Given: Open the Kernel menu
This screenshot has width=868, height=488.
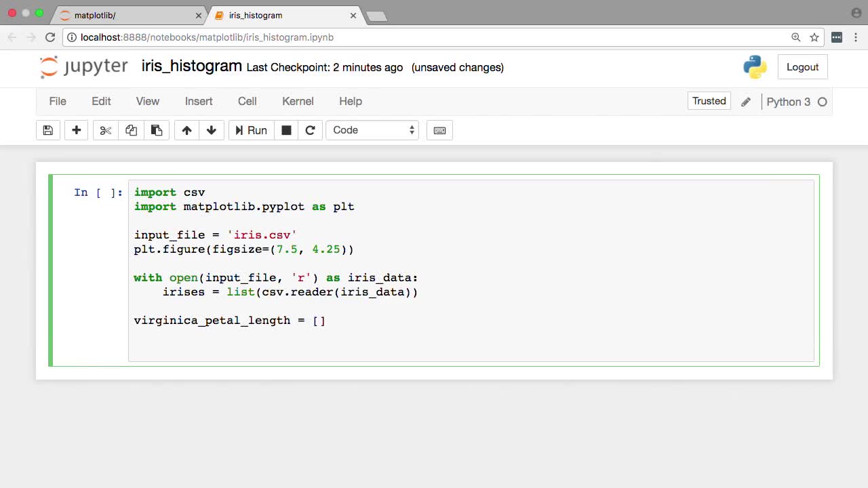Looking at the screenshot, I should point(298,101).
